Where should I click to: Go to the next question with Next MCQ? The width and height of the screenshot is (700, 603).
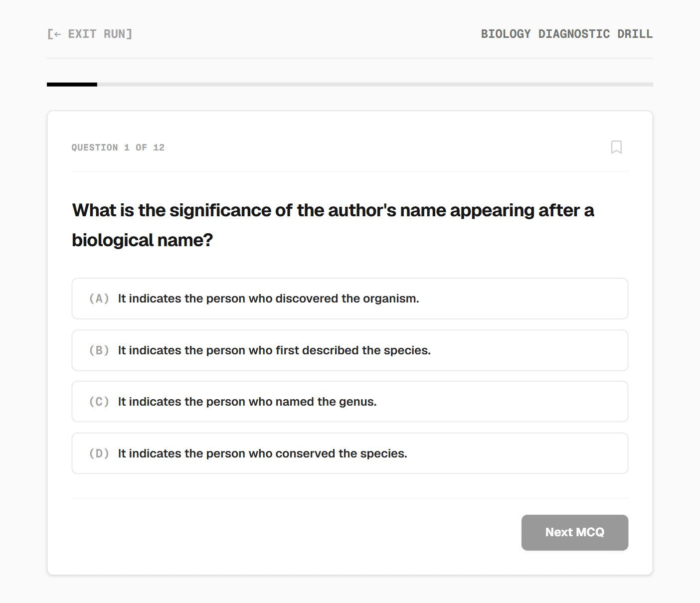coord(575,533)
